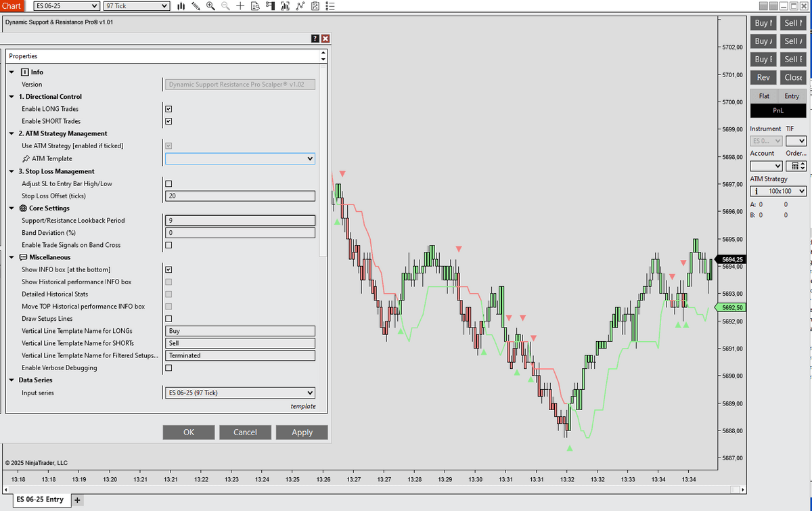Click Vertical Line Template Name for LONGs field
Screen dimensions: 812x511
(240, 331)
